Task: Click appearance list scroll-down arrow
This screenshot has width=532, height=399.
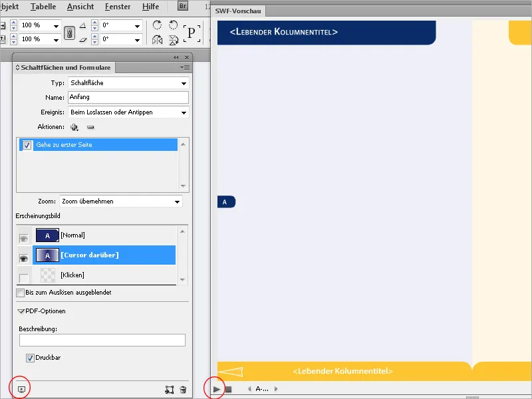Action: 182,280
